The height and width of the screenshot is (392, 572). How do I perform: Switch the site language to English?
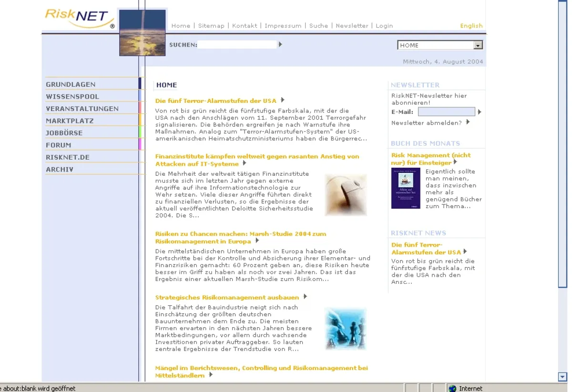click(471, 26)
